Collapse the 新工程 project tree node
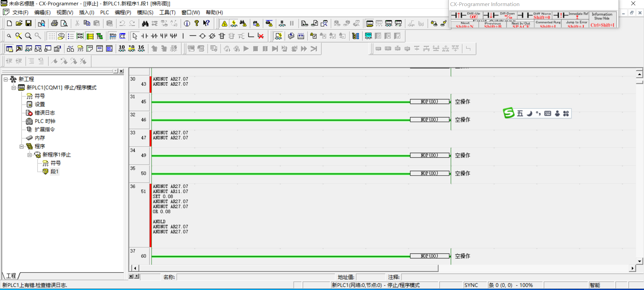 (x=6, y=79)
